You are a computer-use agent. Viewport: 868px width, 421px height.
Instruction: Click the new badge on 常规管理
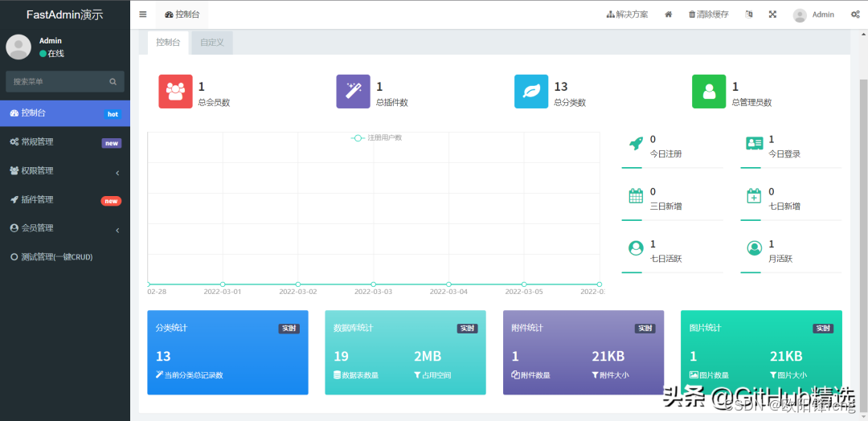pos(111,143)
